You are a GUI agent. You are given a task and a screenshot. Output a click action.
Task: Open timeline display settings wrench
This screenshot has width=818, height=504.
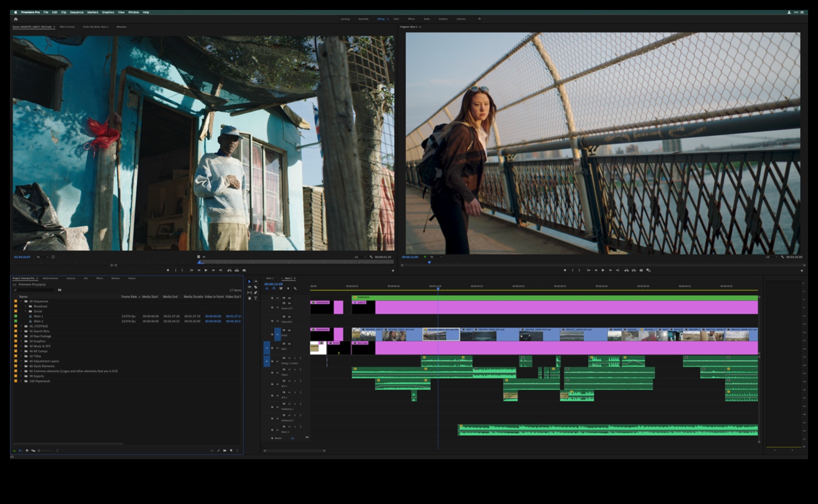[x=295, y=289]
